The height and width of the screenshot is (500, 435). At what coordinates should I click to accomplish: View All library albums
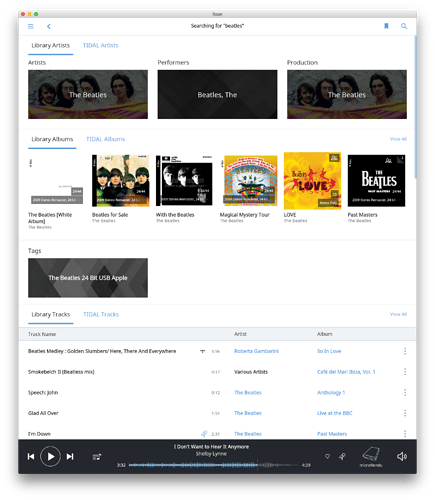pyautogui.click(x=398, y=139)
